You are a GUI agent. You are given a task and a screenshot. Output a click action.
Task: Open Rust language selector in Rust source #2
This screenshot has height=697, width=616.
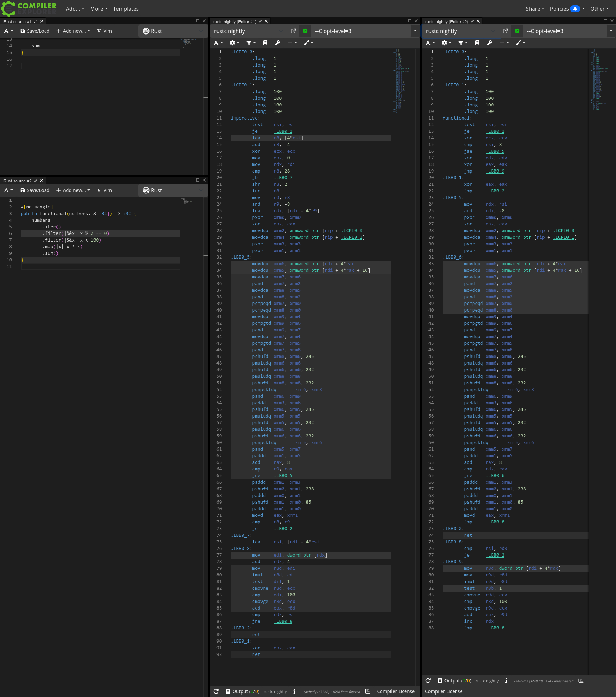[x=173, y=190]
